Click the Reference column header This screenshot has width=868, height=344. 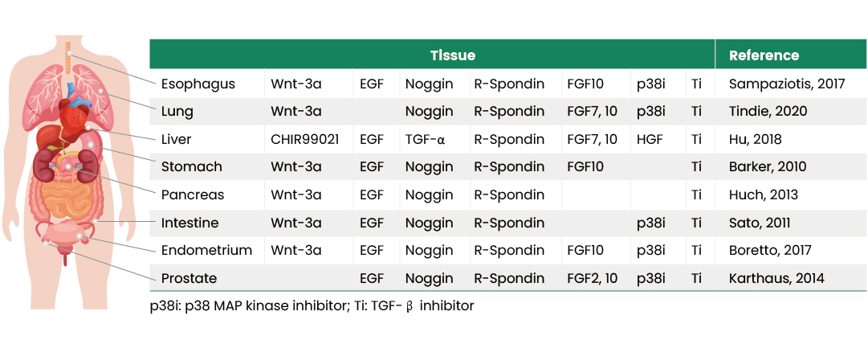point(764,55)
